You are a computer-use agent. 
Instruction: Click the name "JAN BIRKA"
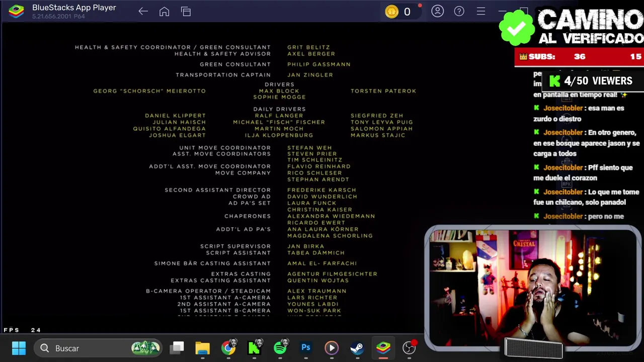pos(305,246)
